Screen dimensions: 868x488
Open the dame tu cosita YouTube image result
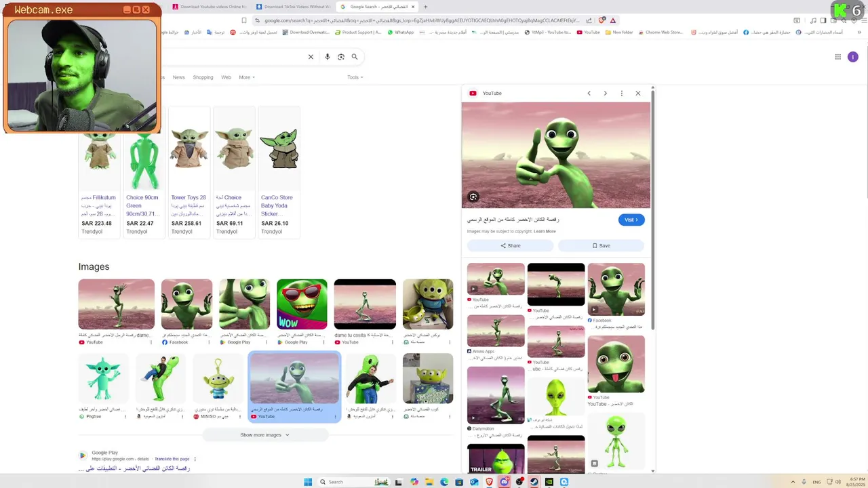(365, 304)
